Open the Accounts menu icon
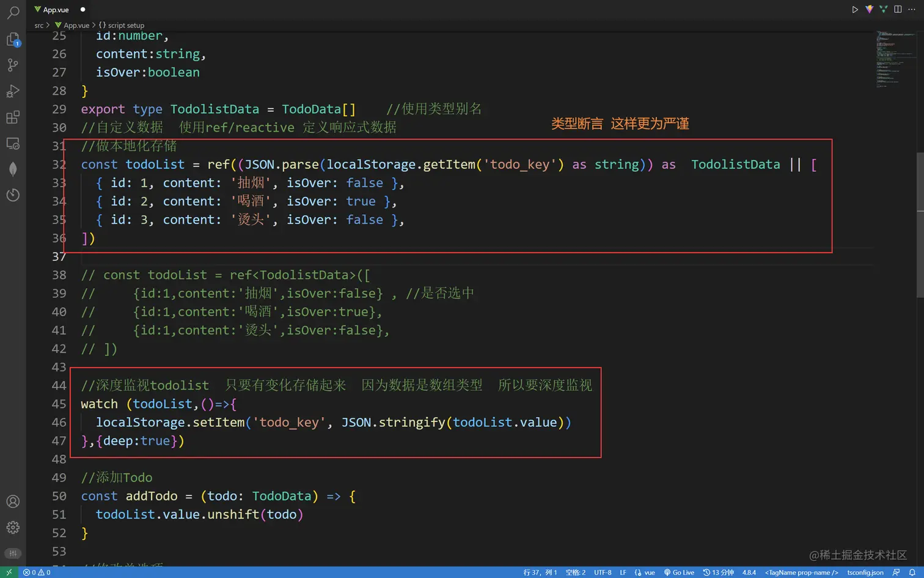This screenshot has width=924, height=578. click(13, 502)
